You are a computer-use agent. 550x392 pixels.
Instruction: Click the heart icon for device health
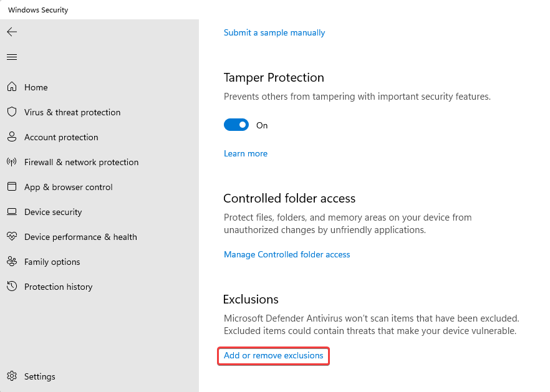12,236
